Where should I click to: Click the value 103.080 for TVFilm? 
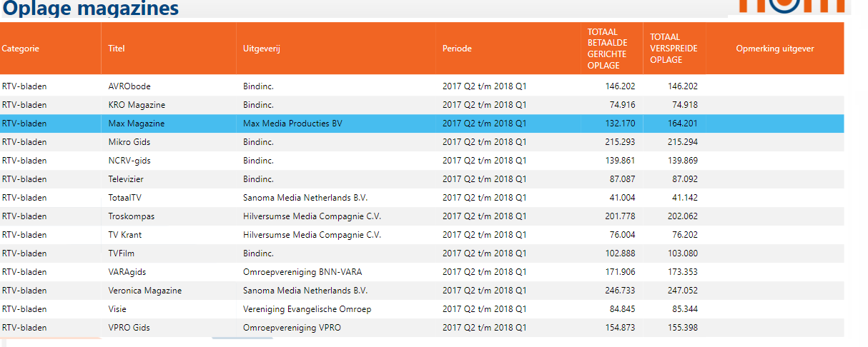[x=682, y=253]
